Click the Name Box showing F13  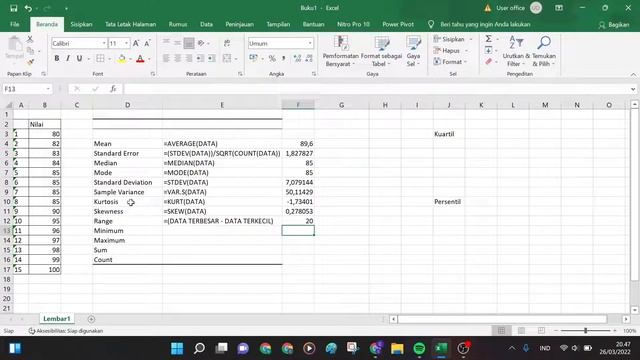click(27, 89)
